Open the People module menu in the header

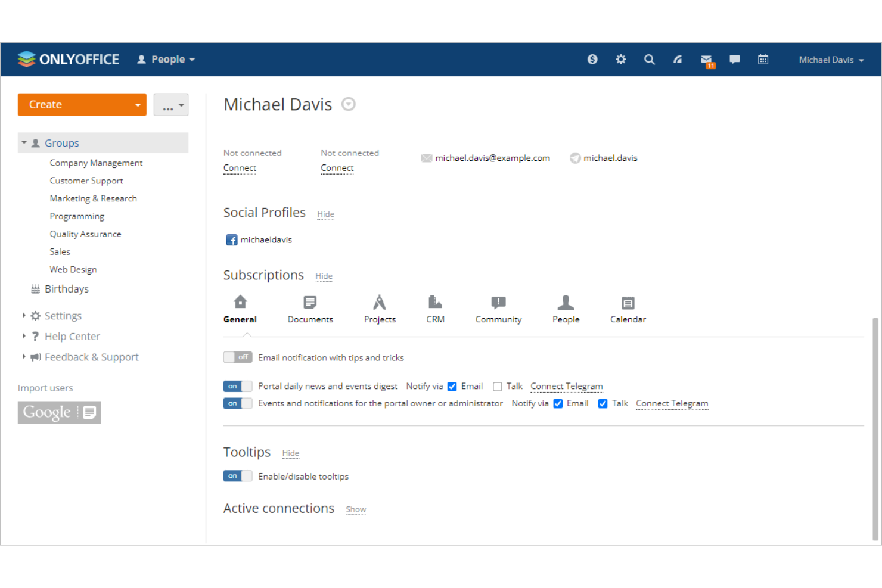pos(166,59)
